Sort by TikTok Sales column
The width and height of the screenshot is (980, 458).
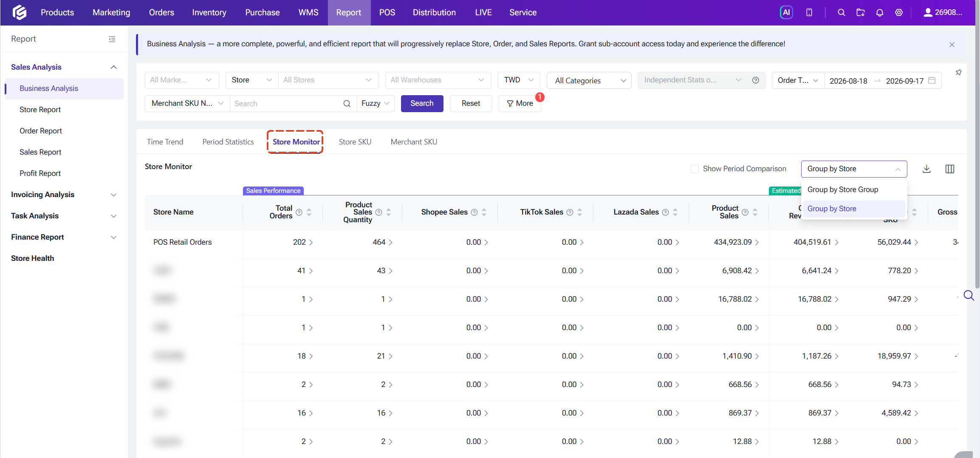click(580, 212)
